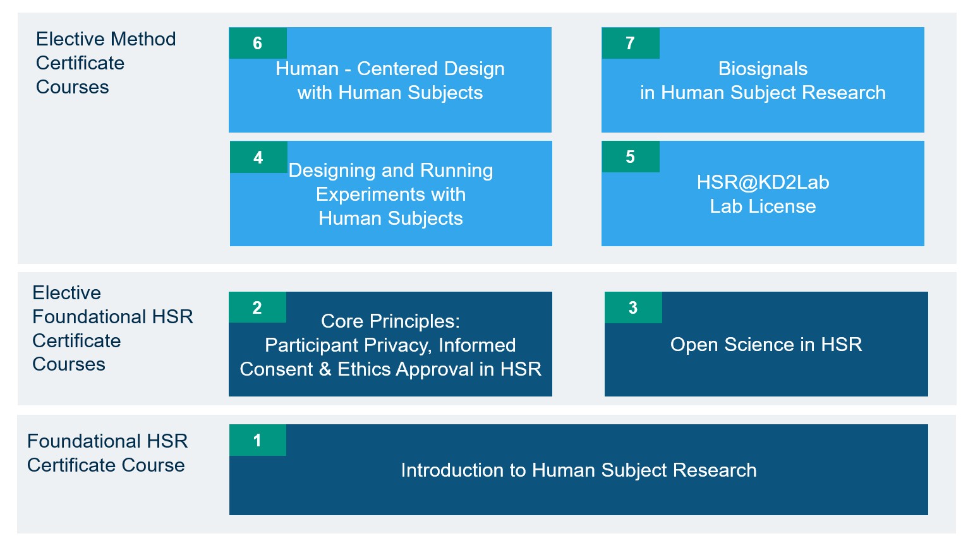Click the green number 3 badge
Image resolution: width=980 pixels, height=548 pixels.
[x=633, y=307]
